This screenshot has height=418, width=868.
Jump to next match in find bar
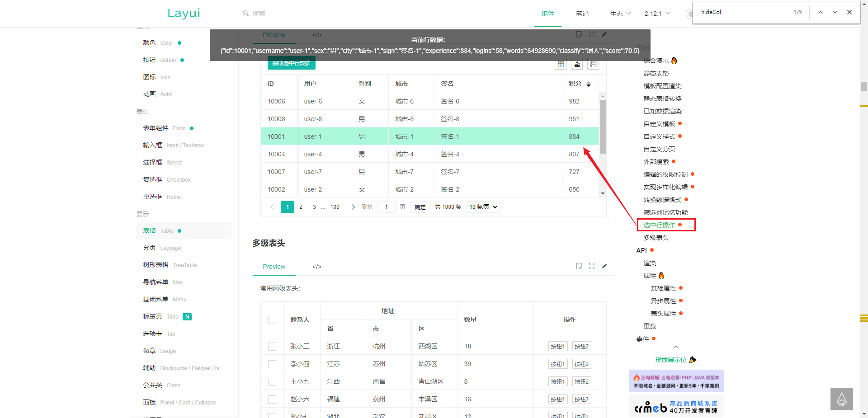835,12
